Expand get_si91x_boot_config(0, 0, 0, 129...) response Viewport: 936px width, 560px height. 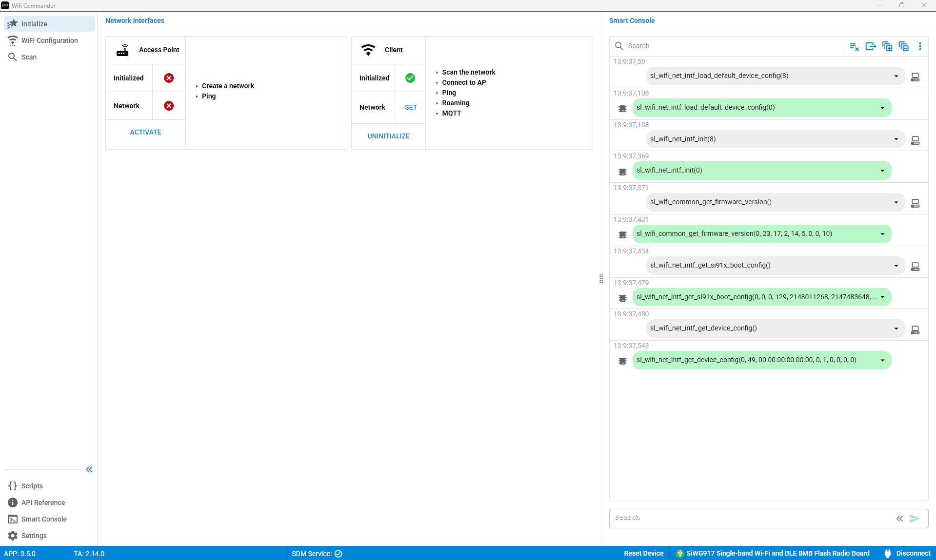(x=882, y=297)
